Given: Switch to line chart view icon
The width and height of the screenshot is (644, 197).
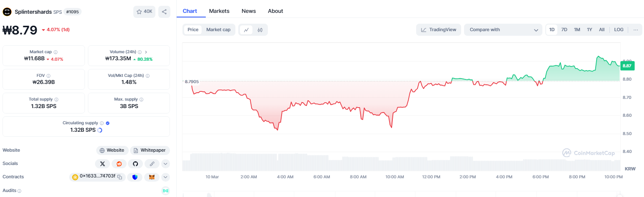Looking at the screenshot, I should click(246, 30).
